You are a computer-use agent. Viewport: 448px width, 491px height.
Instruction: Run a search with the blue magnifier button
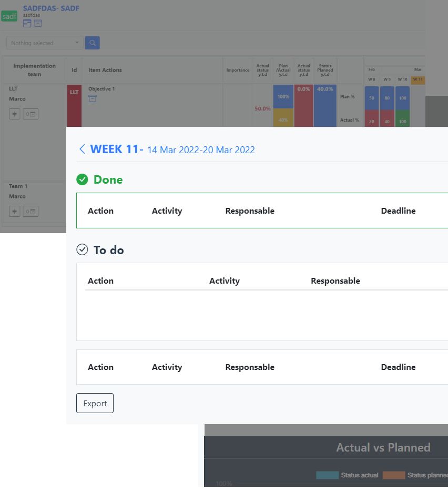[92, 43]
